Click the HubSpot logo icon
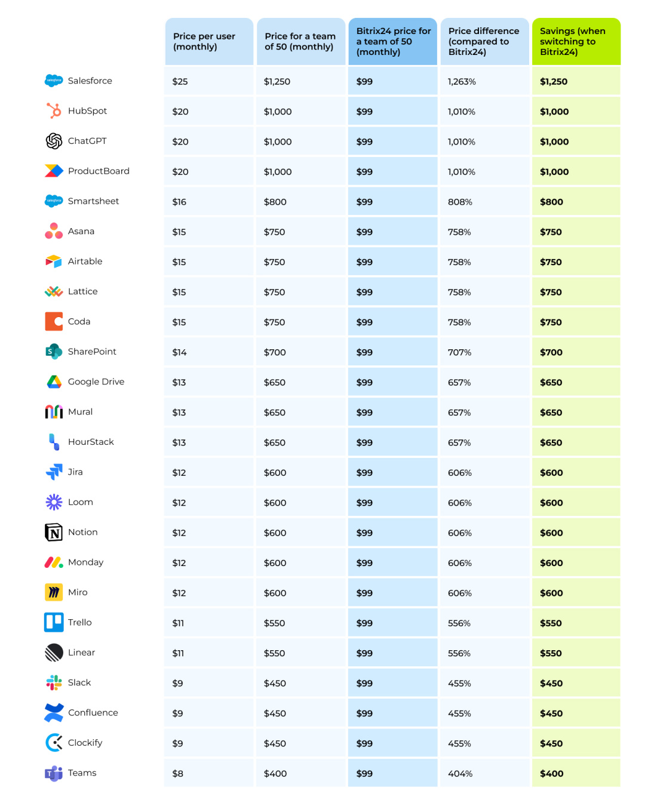 54,110
